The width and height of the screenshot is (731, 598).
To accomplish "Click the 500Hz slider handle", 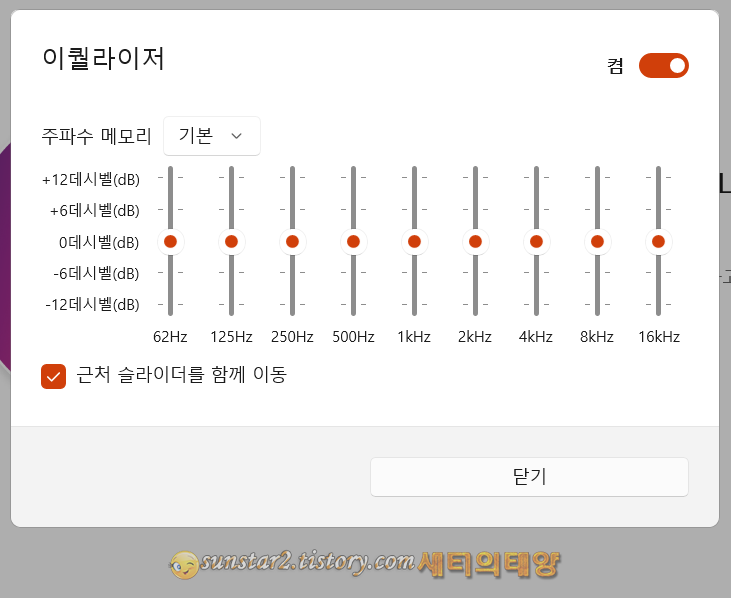I will coord(353,241).
